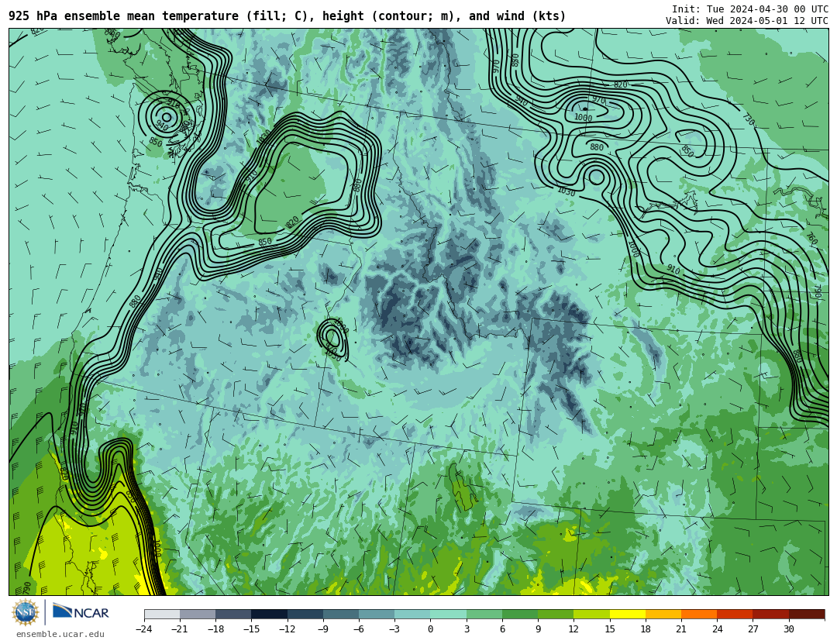
Task: Pick the lime swatch between 12 and 15
Action: [x=591, y=614]
